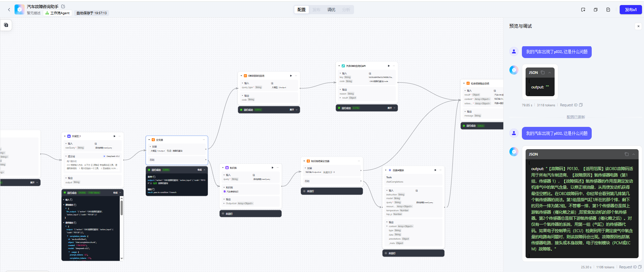Collapse the second JSON response block
644x272 pixels.
click(x=634, y=154)
